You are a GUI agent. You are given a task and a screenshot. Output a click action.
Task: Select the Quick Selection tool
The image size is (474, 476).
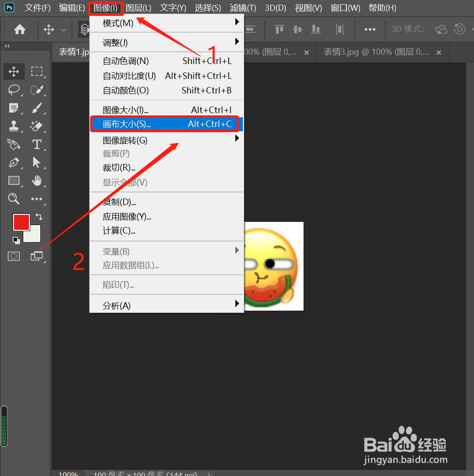tap(37, 90)
